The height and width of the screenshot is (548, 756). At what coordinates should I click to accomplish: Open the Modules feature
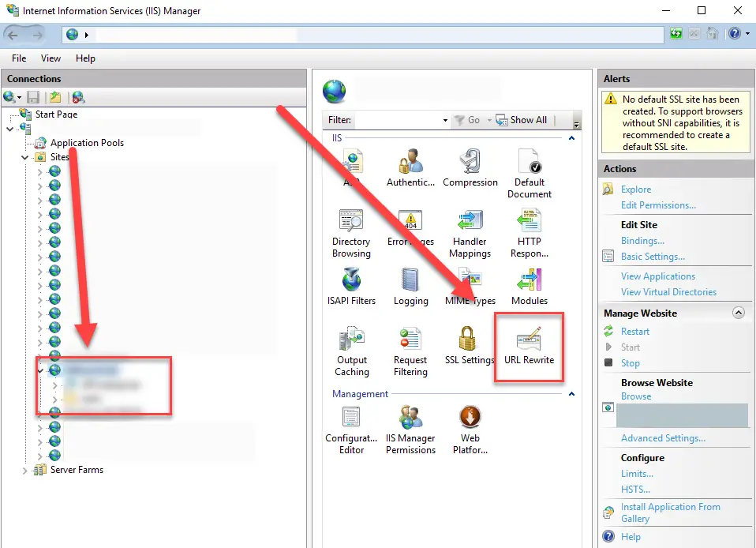[x=529, y=286]
